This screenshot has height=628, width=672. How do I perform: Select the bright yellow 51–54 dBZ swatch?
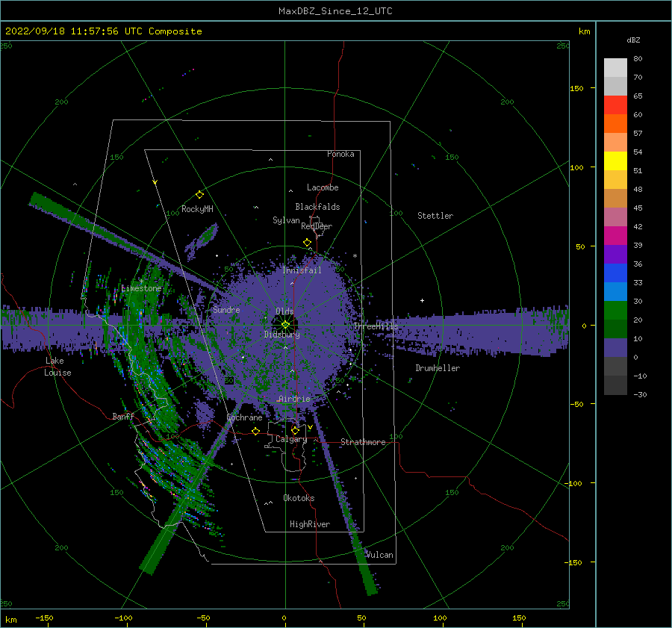coord(615,161)
